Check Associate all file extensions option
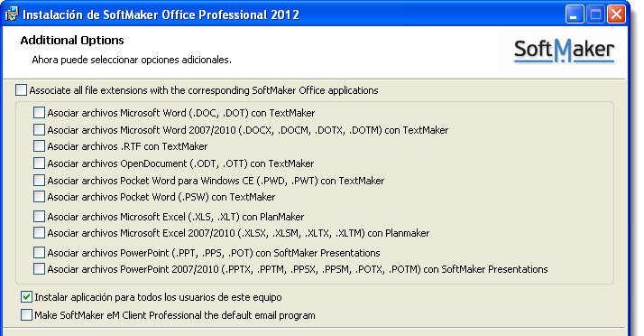The width and height of the screenshot is (644, 336). (x=21, y=90)
